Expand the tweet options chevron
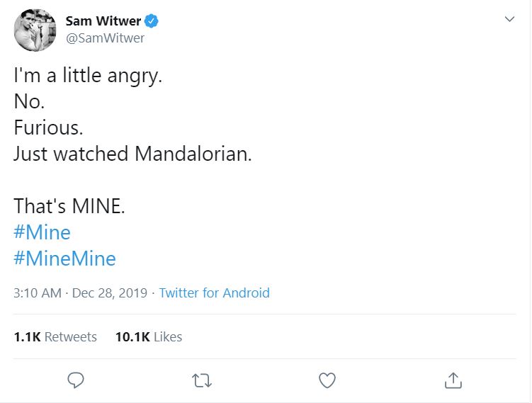Image resolution: width=532 pixels, height=403 pixels. 509,20
